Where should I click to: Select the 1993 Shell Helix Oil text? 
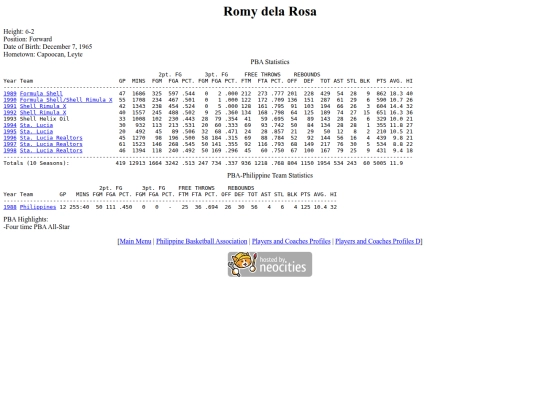pos(36,119)
